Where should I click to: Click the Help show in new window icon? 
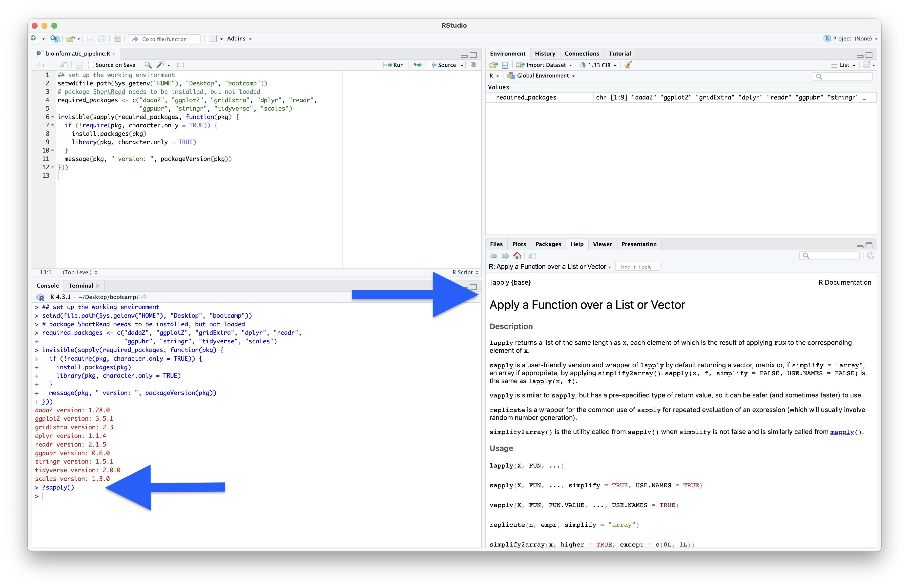532,256
